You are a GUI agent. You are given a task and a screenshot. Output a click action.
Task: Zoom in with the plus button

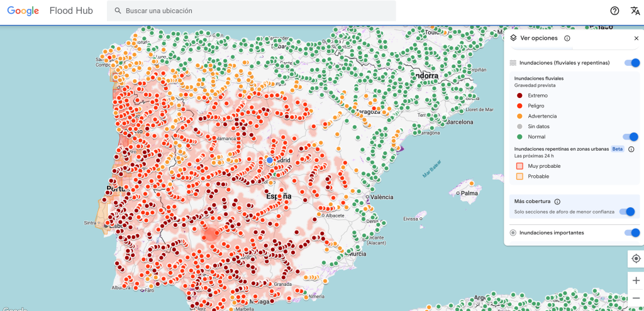[x=635, y=281]
